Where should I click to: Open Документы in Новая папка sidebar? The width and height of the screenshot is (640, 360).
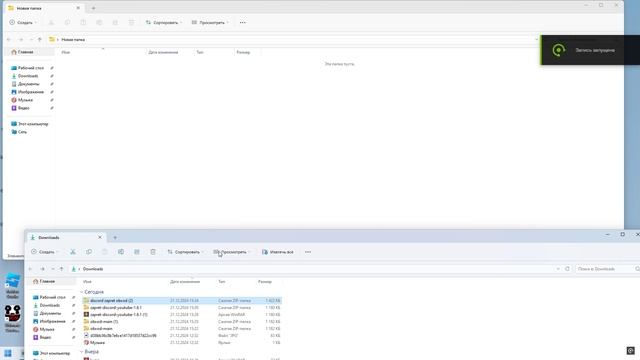(29, 84)
